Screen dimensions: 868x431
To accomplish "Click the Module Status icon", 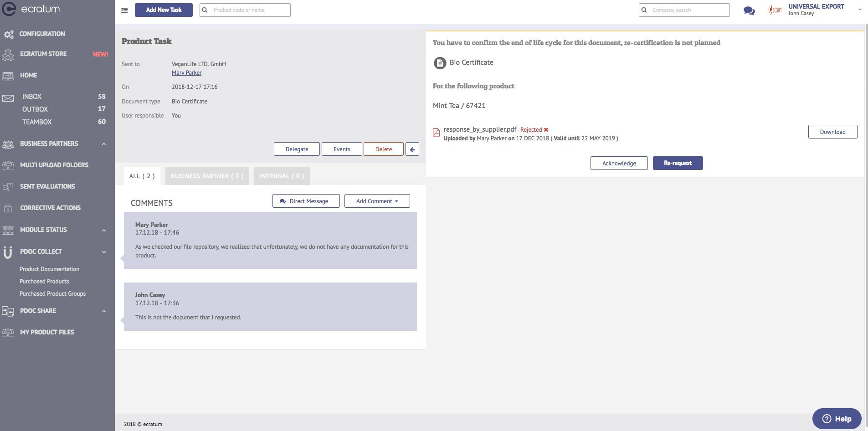I will click(8, 230).
